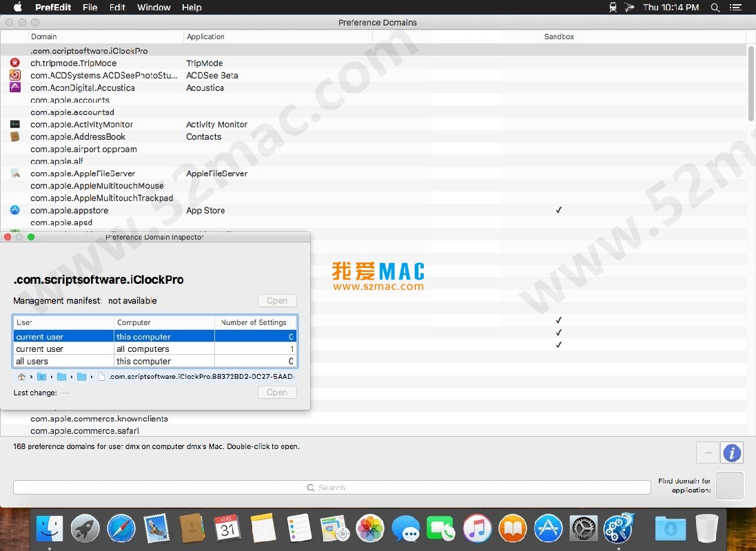The image size is (756, 551).
Task: Open the File menu
Action: tap(90, 7)
